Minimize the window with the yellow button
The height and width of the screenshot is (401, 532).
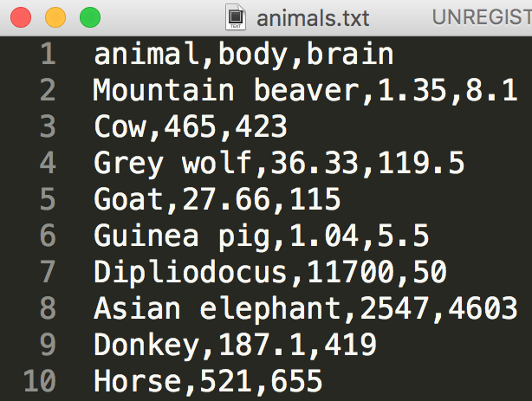55,17
